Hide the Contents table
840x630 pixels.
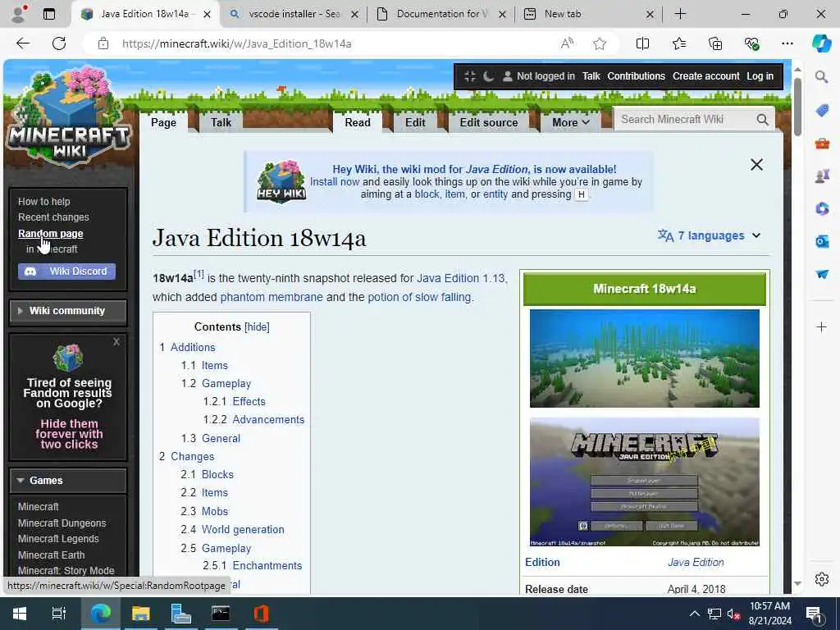(257, 326)
